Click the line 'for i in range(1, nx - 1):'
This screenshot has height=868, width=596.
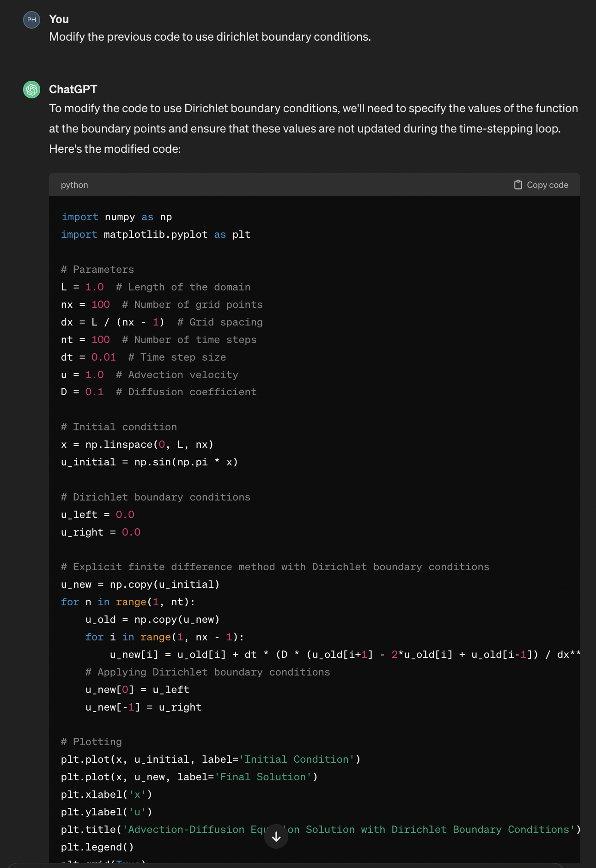coord(164,637)
